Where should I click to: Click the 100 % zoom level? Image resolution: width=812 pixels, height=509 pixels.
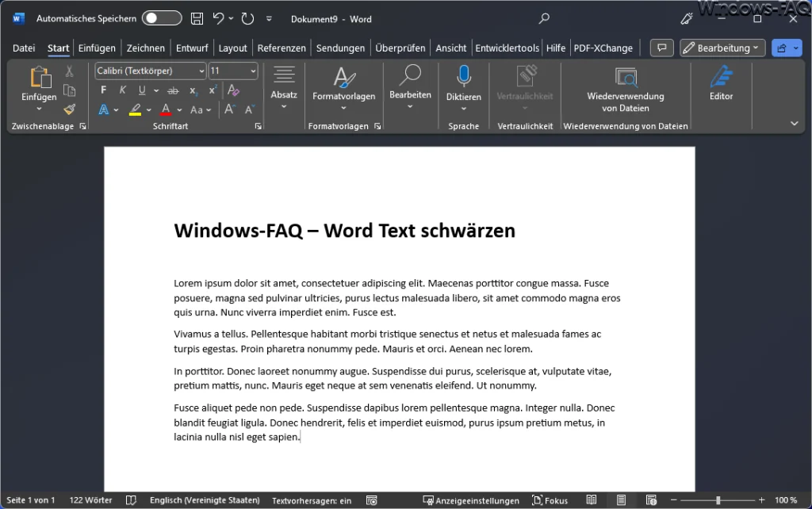[x=786, y=500]
